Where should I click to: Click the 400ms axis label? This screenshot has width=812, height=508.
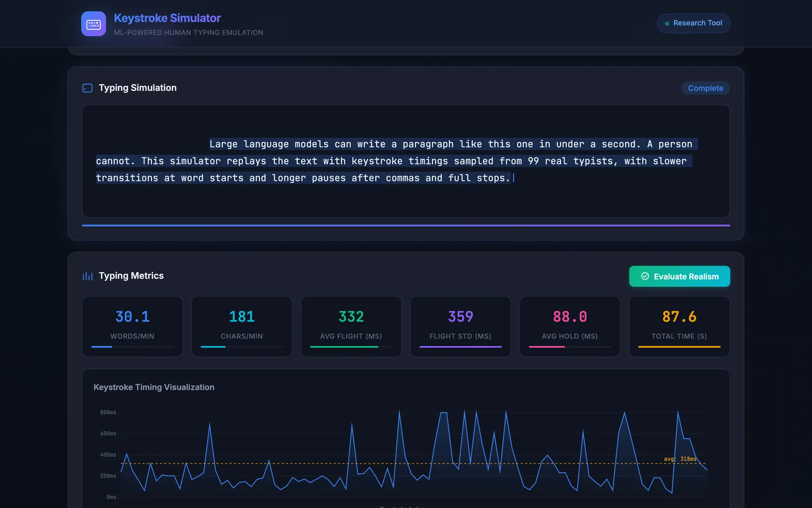108,455
